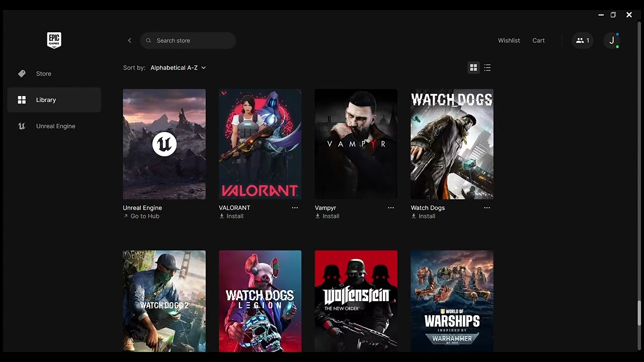The image size is (644, 362).
Task: Open the Wishlist link
Action: point(509,40)
